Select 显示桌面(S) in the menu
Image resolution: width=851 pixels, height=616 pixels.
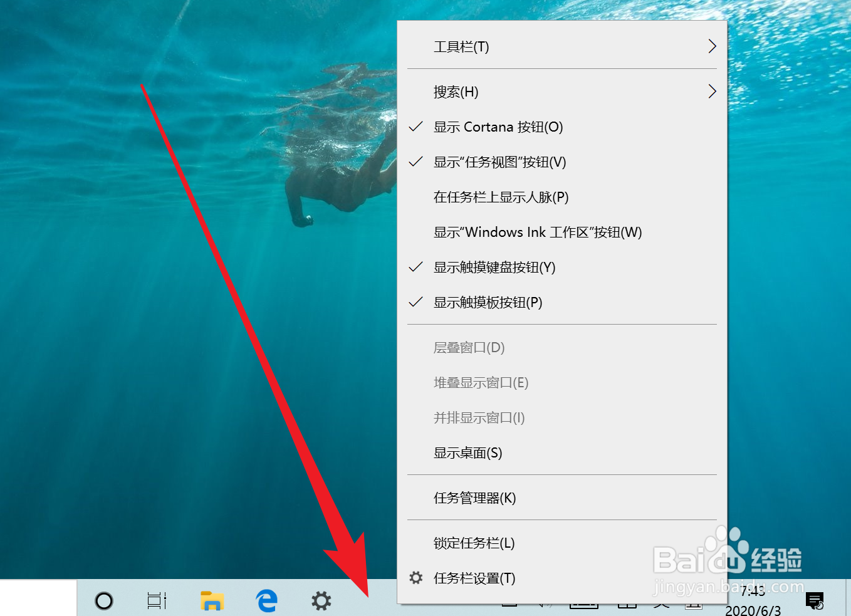tap(467, 453)
